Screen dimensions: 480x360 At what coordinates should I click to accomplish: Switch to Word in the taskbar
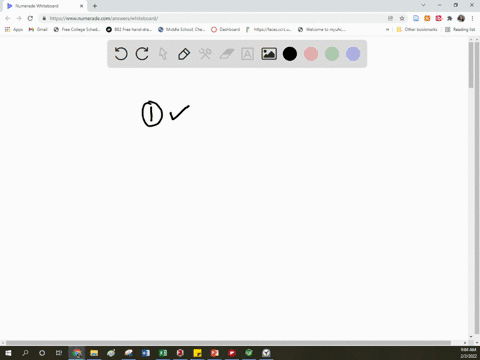tap(146, 353)
